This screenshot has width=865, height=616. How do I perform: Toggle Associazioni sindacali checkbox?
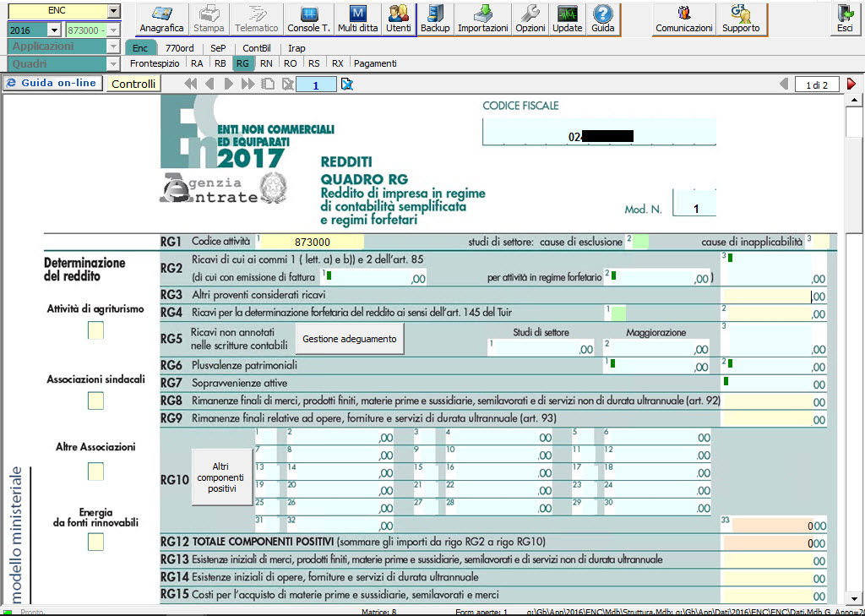point(95,401)
